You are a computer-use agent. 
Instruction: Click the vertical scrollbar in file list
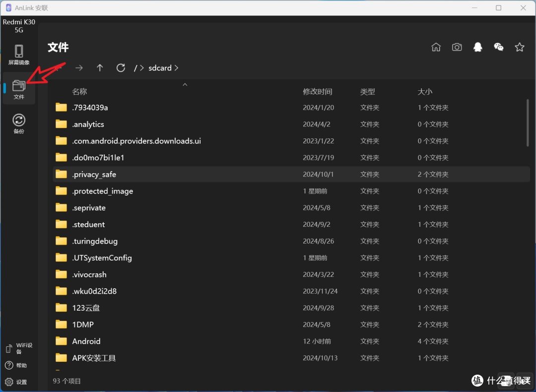tap(527, 123)
